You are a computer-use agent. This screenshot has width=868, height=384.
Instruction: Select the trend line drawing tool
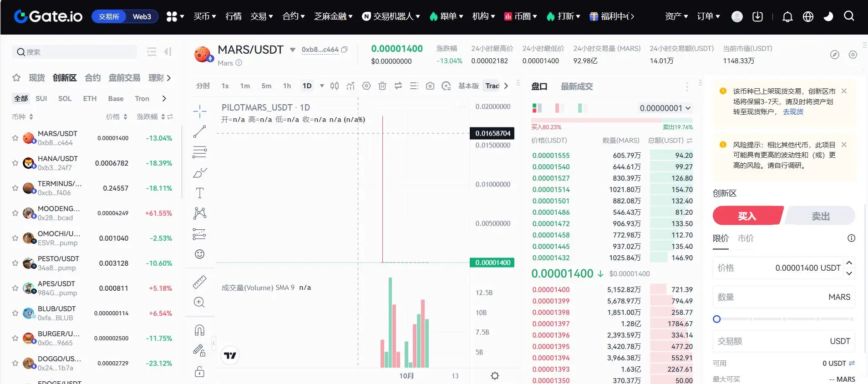[x=199, y=131]
